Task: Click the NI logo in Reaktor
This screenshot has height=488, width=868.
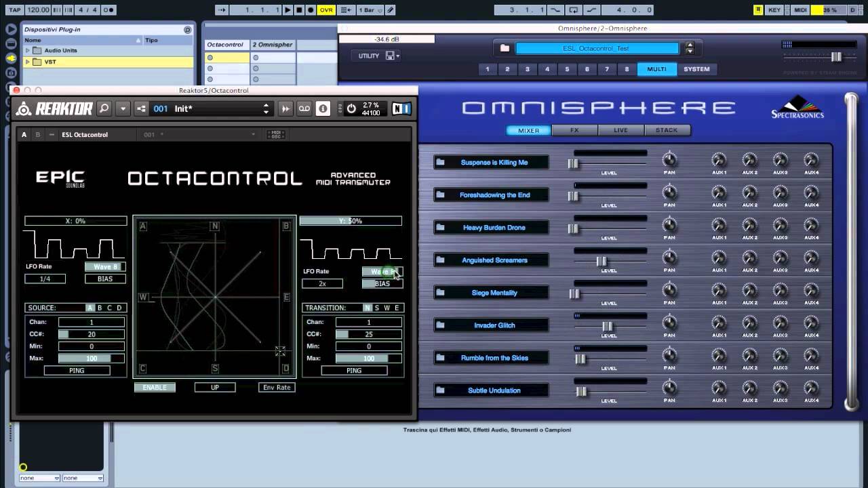Action: (x=401, y=108)
